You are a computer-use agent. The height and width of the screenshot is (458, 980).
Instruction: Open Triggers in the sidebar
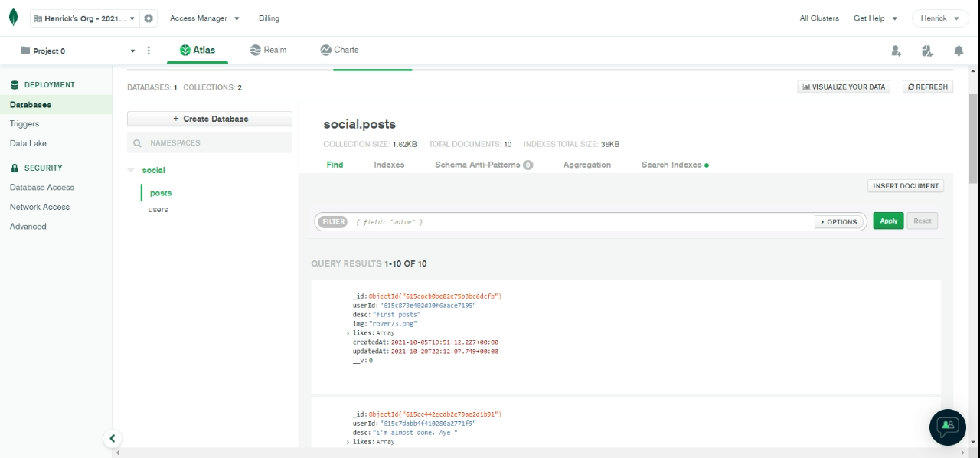pos(24,124)
